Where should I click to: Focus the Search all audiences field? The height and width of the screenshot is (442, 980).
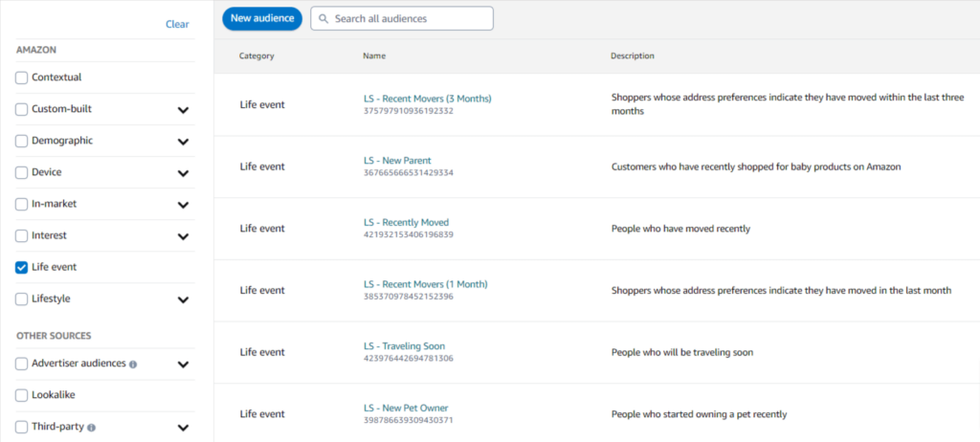click(402, 19)
